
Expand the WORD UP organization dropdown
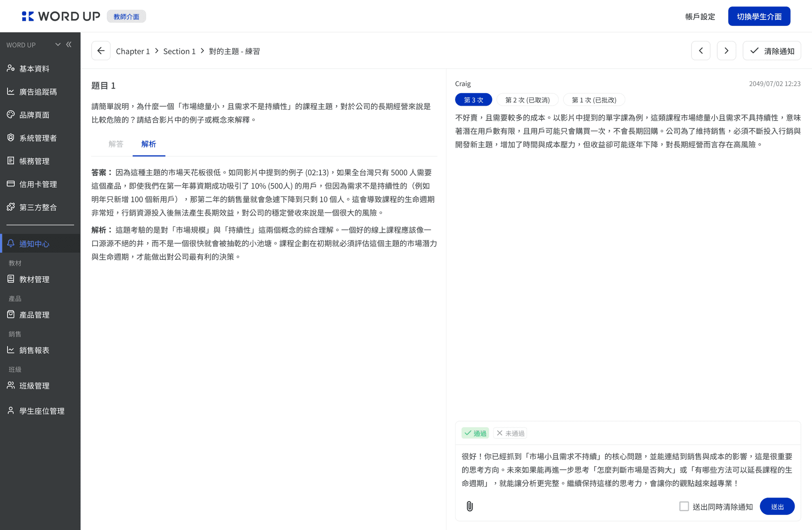pyautogui.click(x=58, y=44)
